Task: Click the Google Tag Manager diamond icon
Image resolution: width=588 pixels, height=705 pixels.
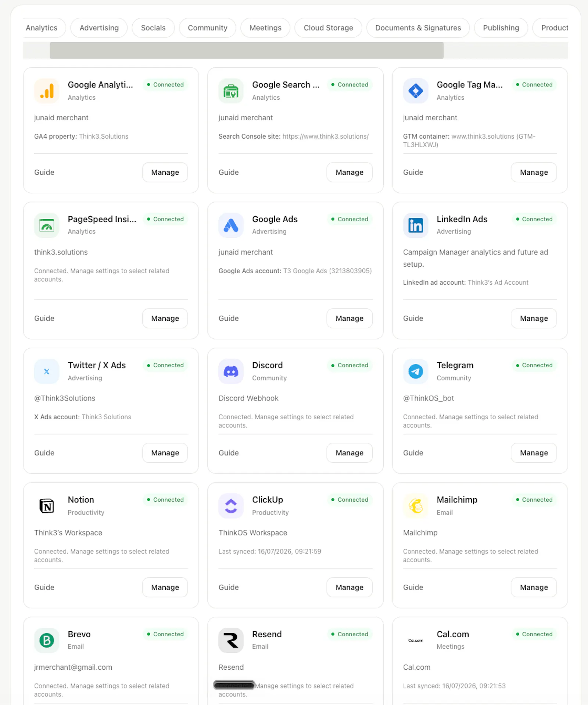Action: coord(416,91)
